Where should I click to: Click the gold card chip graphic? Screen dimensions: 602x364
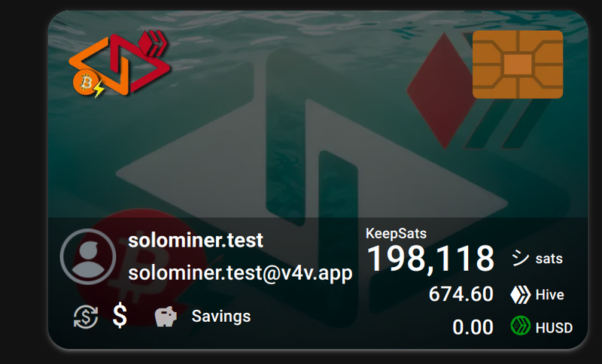point(518,65)
